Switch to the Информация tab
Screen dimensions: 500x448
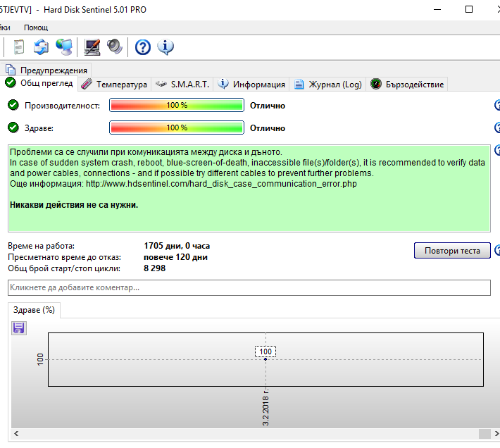(251, 85)
